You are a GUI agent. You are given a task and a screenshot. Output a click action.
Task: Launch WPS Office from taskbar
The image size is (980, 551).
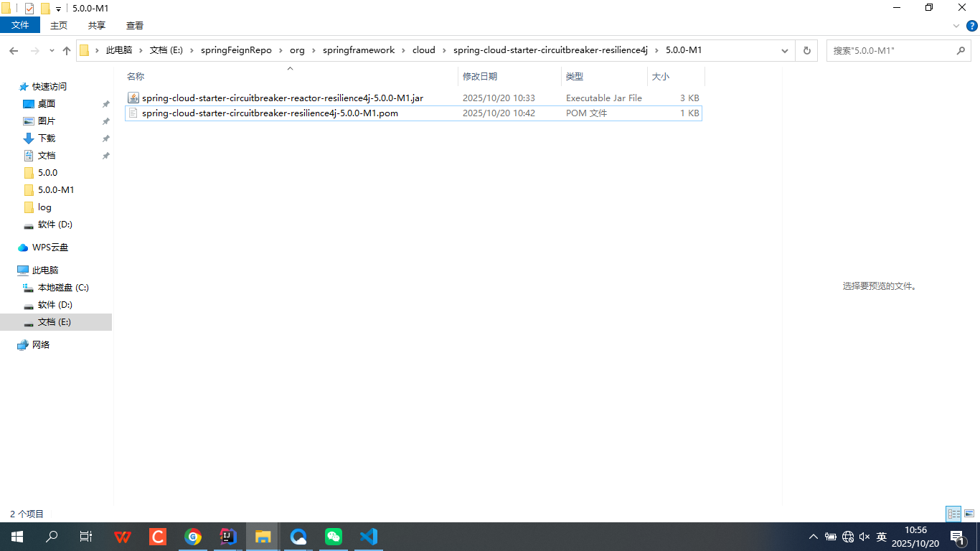123,537
